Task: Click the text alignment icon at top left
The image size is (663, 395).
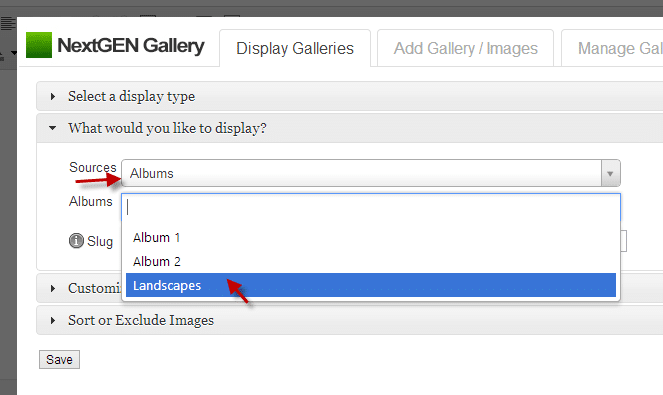Action: [8, 24]
